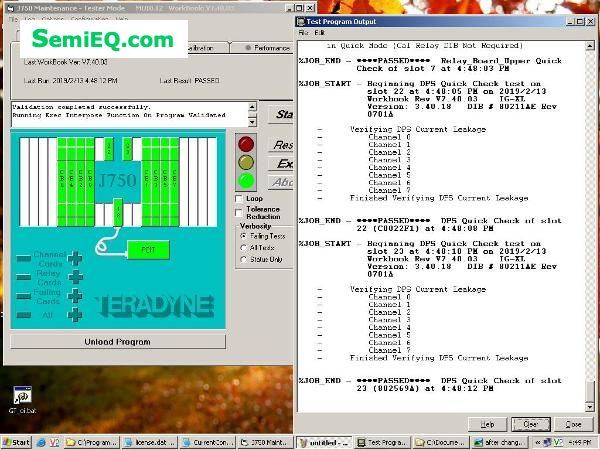Click Clear button in Test Program Output

(x=531, y=424)
